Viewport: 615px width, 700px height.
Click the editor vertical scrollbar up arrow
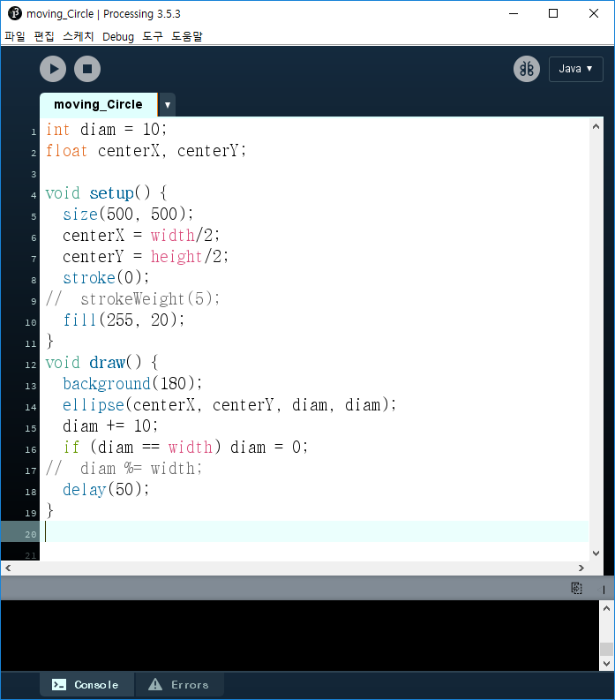(x=596, y=127)
